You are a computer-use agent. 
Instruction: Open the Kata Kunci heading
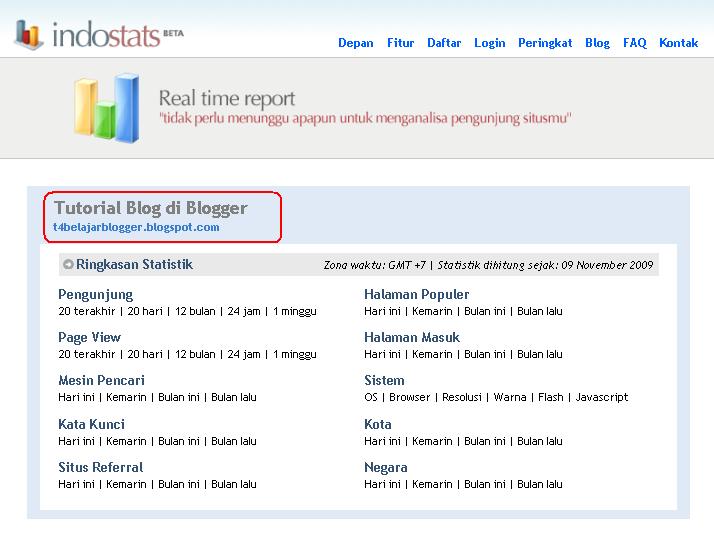pyautogui.click(x=91, y=424)
